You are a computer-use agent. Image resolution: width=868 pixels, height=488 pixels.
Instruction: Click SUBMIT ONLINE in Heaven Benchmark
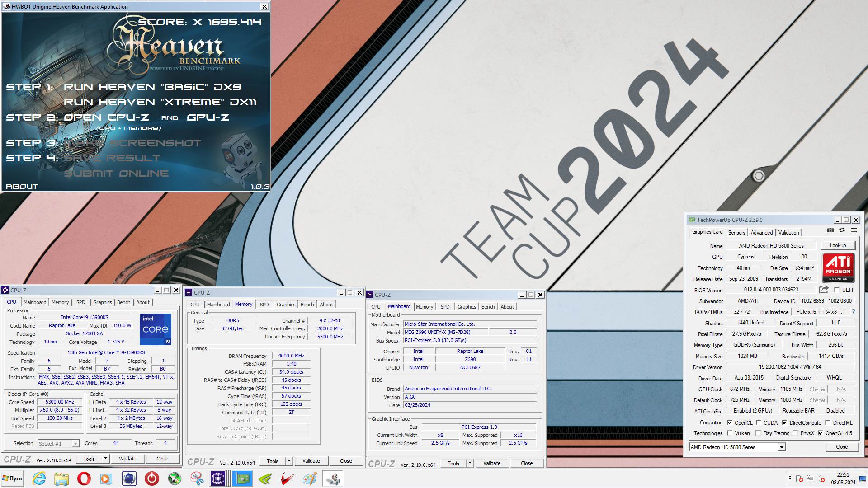click(x=116, y=174)
